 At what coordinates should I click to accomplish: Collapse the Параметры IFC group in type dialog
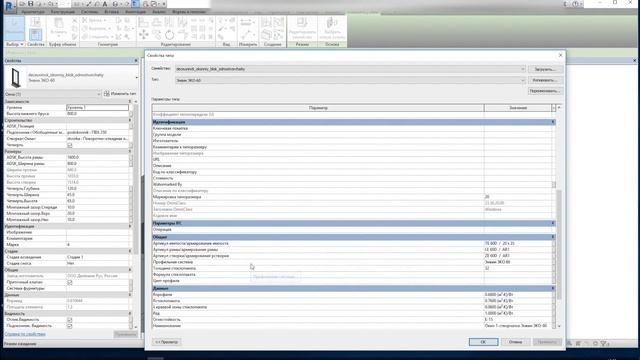click(x=553, y=223)
